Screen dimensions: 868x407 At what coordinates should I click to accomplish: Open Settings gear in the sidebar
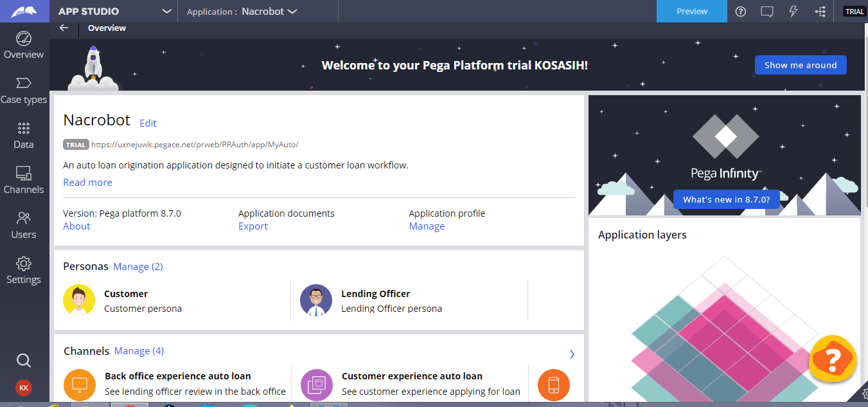[x=24, y=271]
